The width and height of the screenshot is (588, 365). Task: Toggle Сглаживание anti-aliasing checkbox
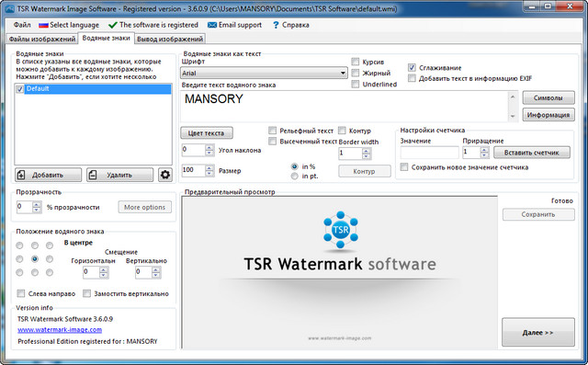coord(412,67)
